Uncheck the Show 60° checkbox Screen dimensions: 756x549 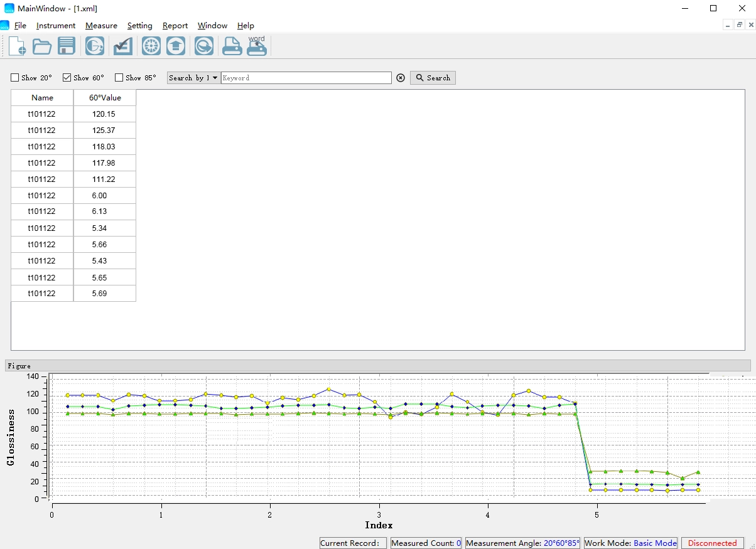click(x=67, y=78)
